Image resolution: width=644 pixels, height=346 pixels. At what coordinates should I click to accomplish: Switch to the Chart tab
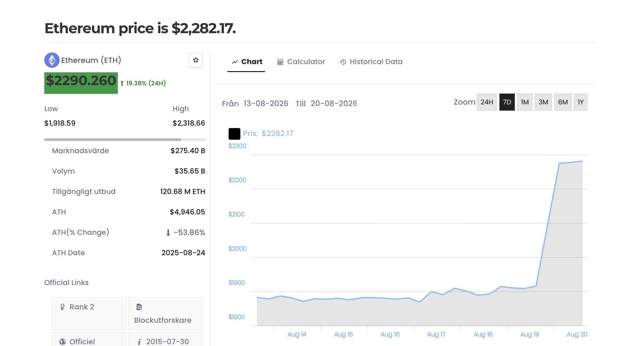pos(246,62)
